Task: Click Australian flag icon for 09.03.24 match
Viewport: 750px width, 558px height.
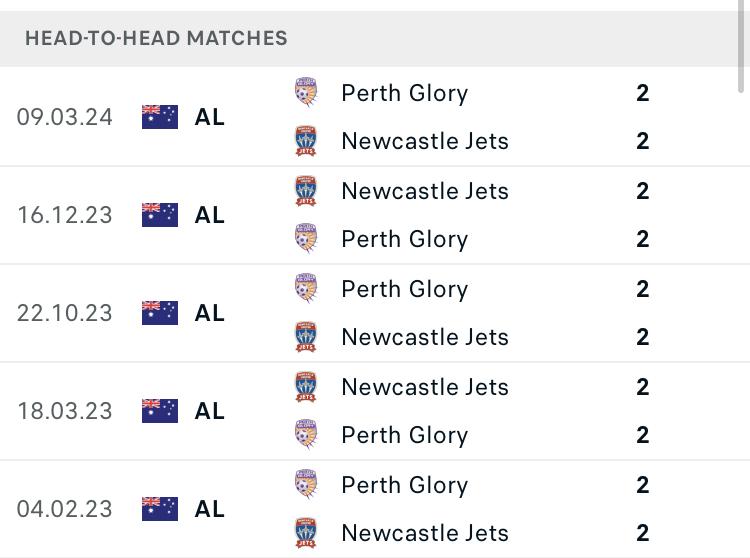Action: click(x=160, y=117)
